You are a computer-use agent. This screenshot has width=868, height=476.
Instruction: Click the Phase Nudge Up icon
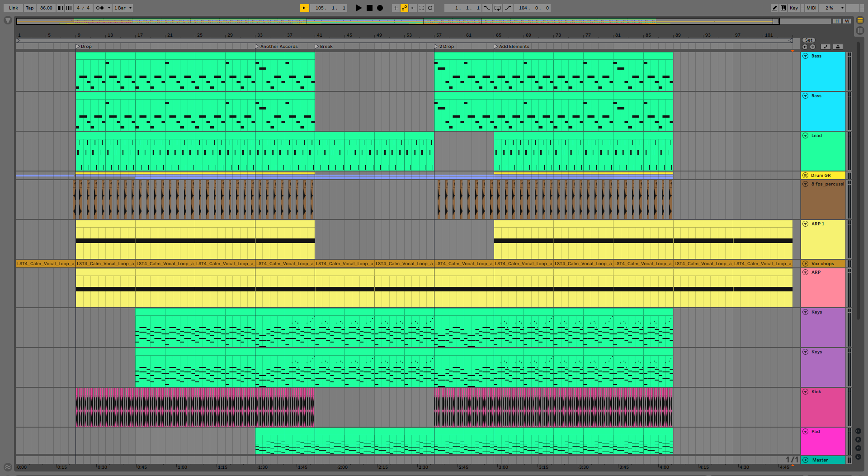click(69, 8)
